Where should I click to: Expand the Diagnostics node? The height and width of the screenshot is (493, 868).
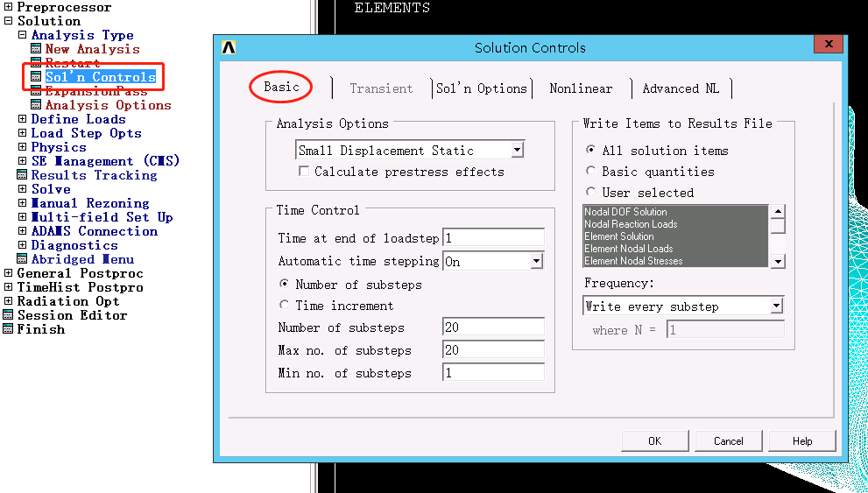pos(22,244)
